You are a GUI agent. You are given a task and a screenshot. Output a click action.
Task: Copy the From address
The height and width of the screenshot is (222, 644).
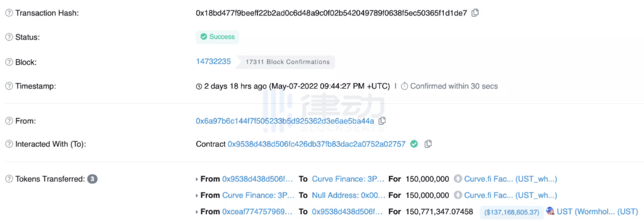[x=382, y=121]
